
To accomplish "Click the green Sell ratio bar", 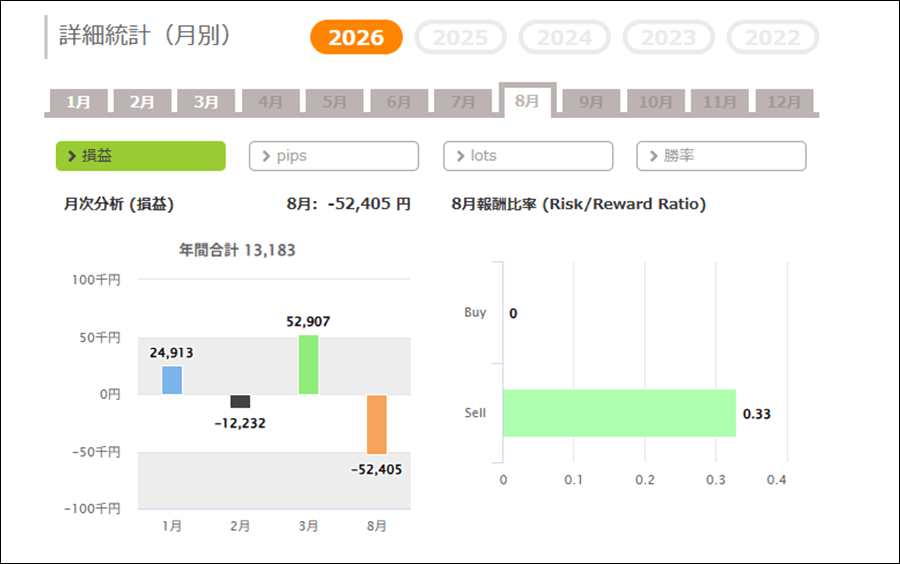I will click(619, 413).
